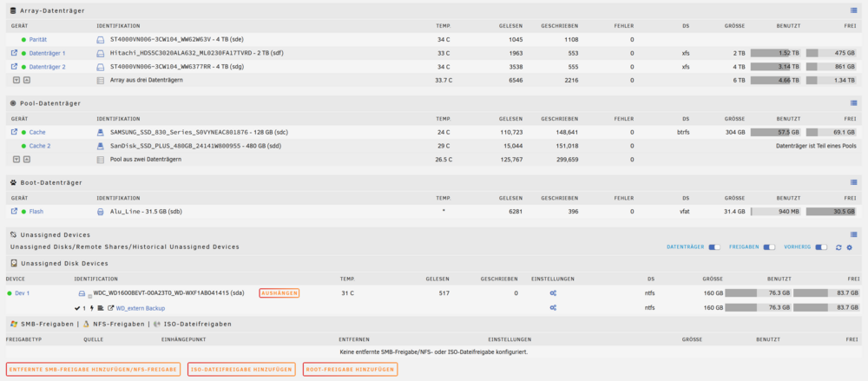
Task: Open the Datenträger 2 link
Action: click(47, 67)
